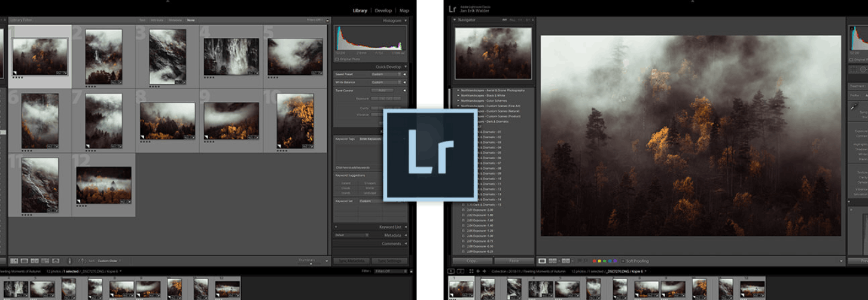Go back with left arrow above Develop filmstrip

tap(478, 271)
